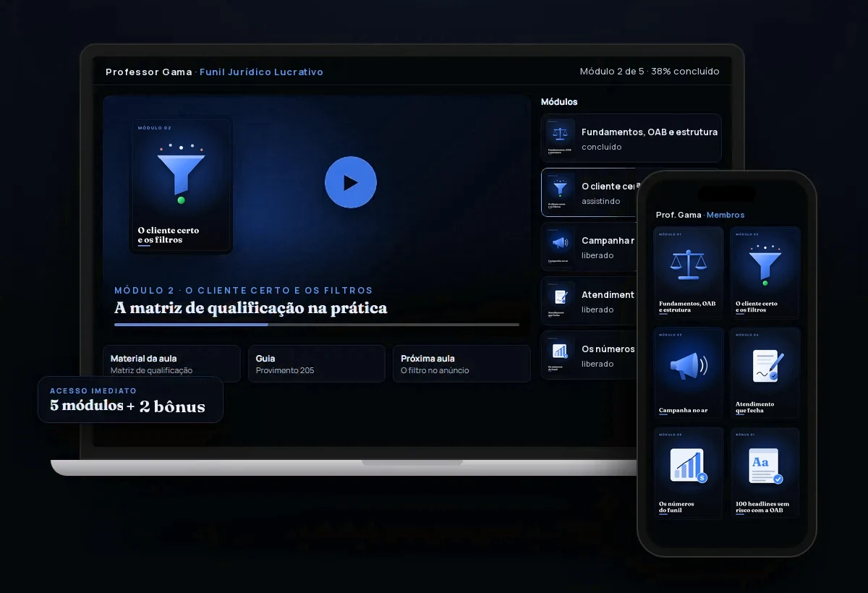Play the lesson video on the laptop
868x593 pixels.
click(x=351, y=182)
